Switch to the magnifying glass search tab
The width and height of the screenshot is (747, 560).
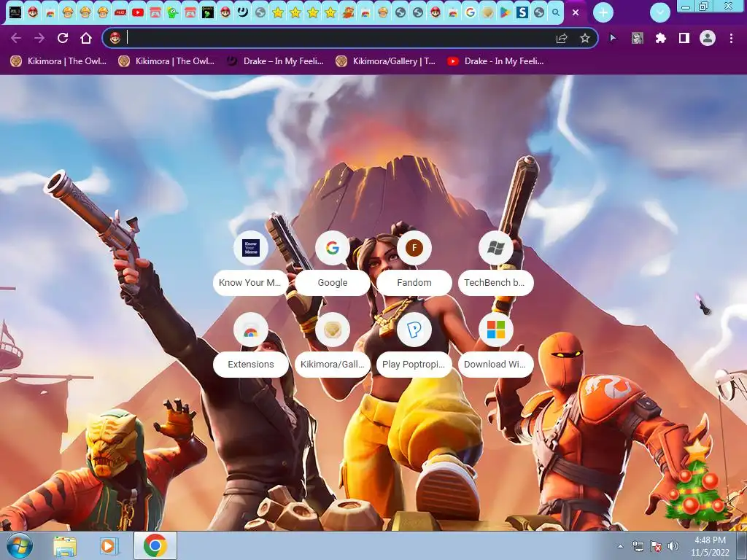tap(556, 12)
